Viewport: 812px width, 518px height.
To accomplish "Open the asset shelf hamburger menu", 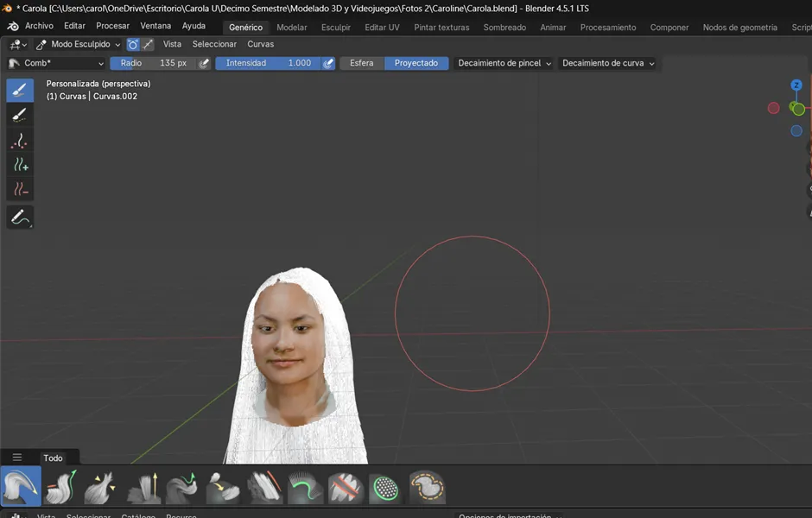I will point(17,458).
